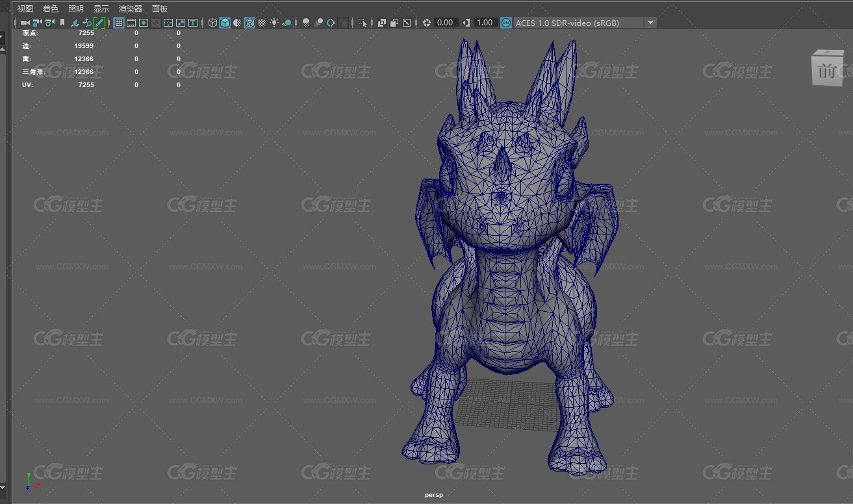The width and height of the screenshot is (853, 504).
Task: Click the Select Camera icon
Action: click(x=25, y=23)
